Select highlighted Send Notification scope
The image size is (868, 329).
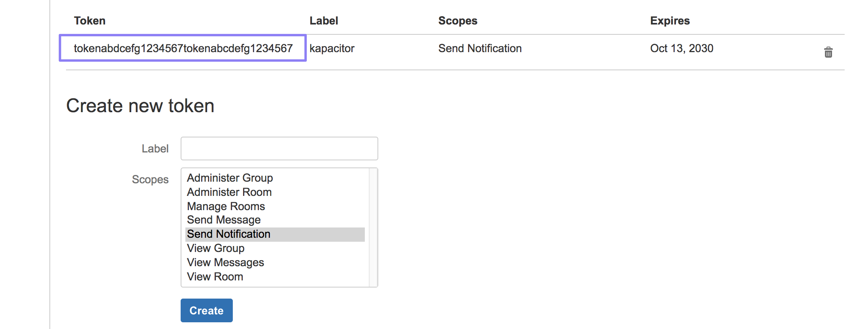(228, 234)
